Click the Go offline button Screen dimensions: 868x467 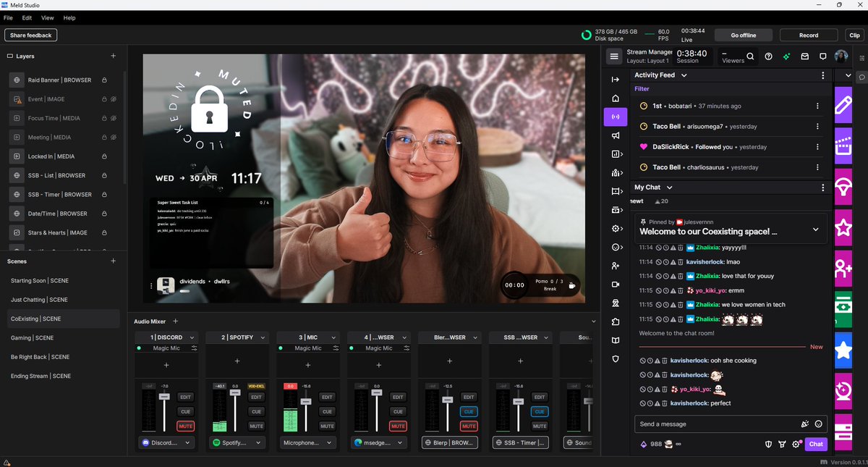[744, 35]
